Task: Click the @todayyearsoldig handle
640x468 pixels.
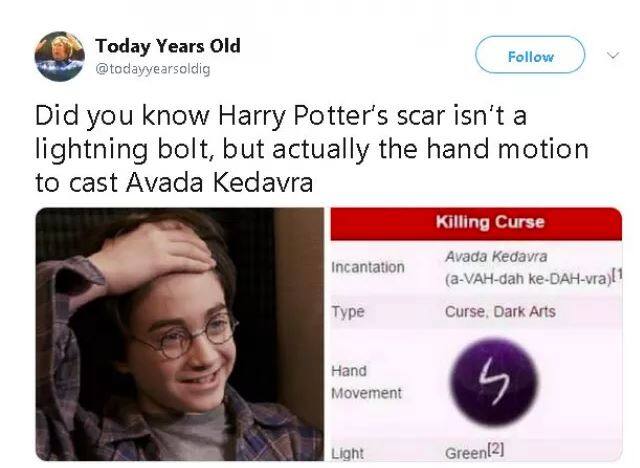Action: click(x=153, y=69)
